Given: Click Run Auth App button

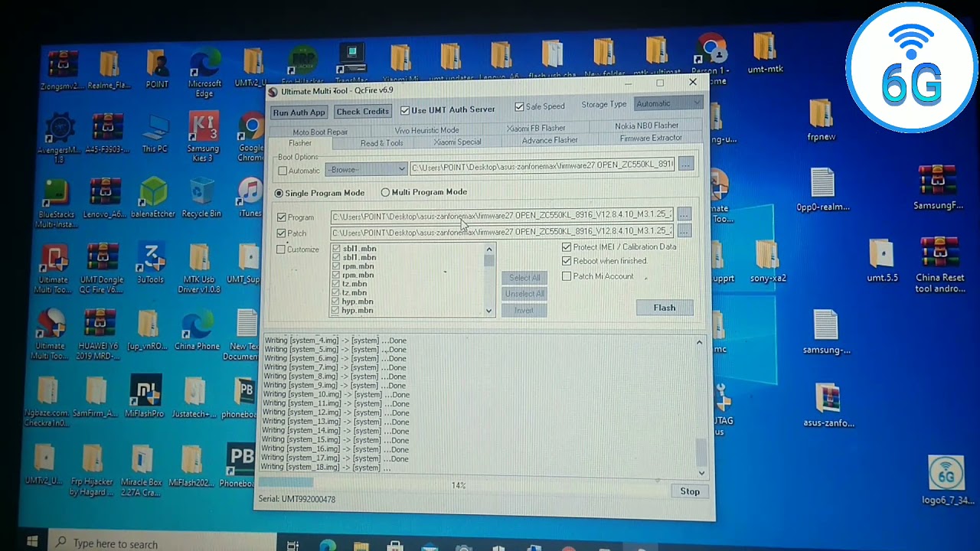Looking at the screenshot, I should 299,112.
